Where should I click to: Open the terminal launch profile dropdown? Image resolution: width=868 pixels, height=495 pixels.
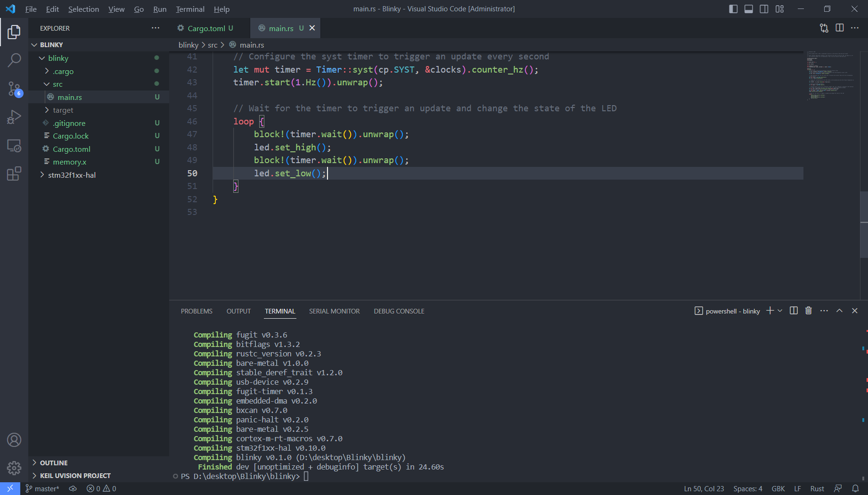click(x=780, y=311)
